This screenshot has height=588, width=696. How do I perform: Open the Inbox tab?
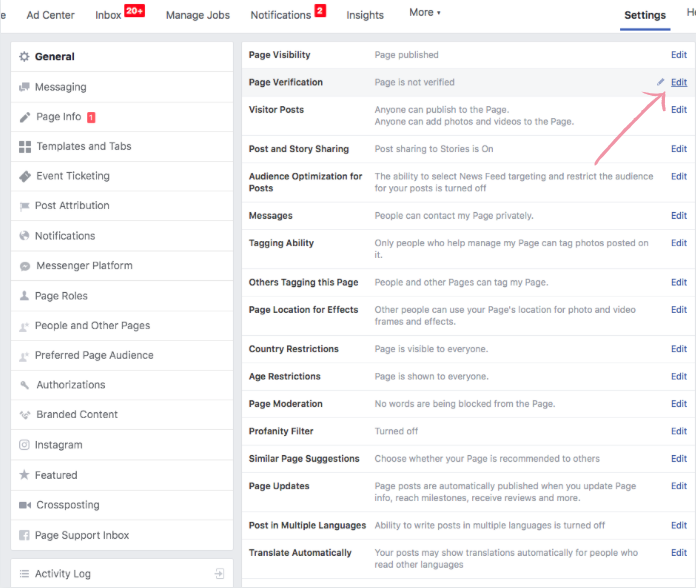(x=108, y=15)
